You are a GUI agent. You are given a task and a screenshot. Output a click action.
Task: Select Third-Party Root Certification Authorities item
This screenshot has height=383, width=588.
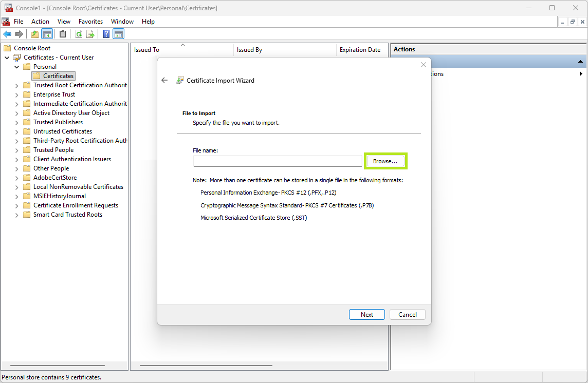pyautogui.click(x=80, y=141)
